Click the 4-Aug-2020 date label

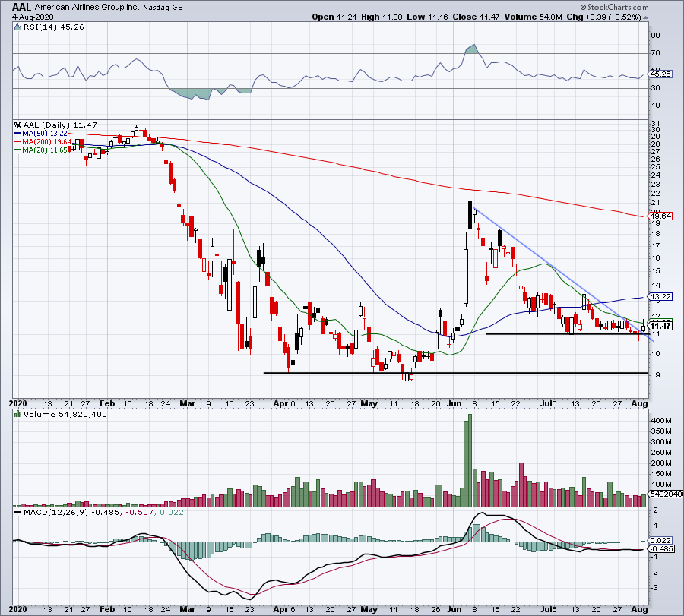(33, 17)
